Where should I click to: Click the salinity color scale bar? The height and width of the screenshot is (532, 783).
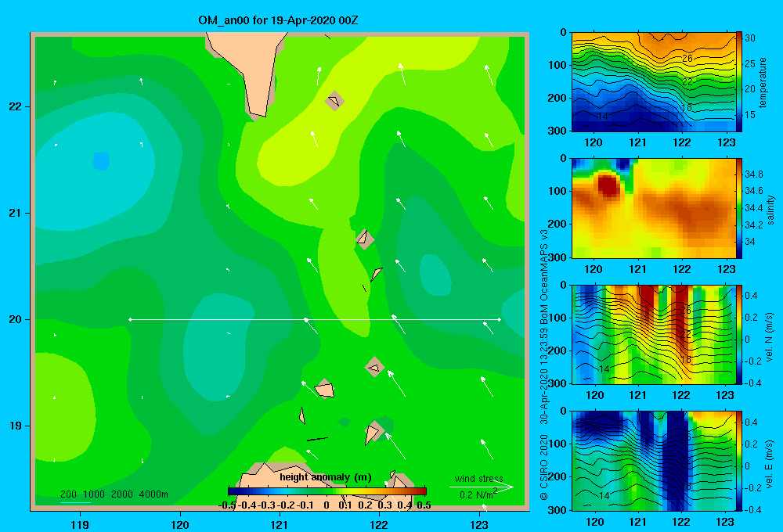pyautogui.click(x=739, y=208)
